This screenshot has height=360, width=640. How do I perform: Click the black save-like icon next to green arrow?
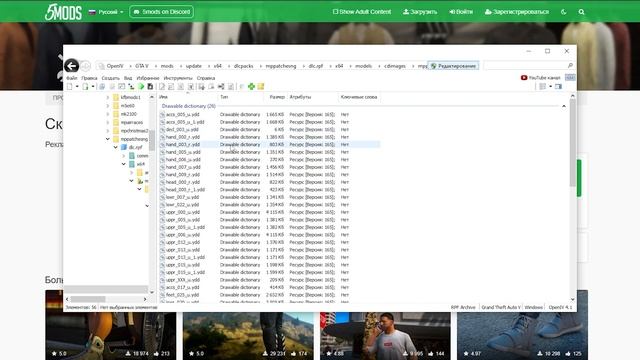(x=150, y=87)
